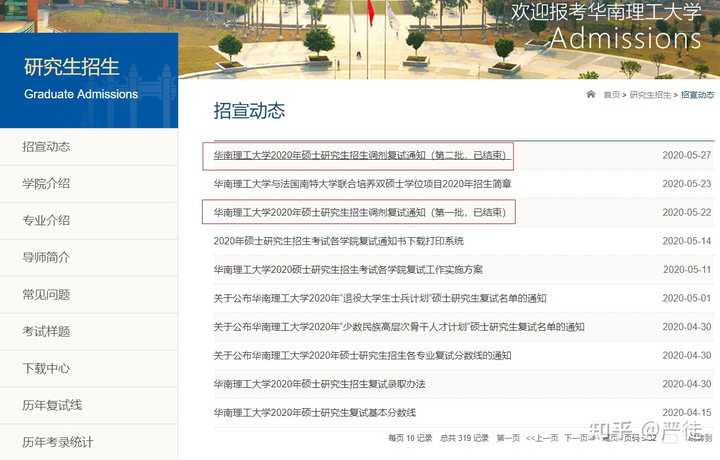
Task: Open the 调剂复试通知 第一批 notice
Action: coord(360,212)
